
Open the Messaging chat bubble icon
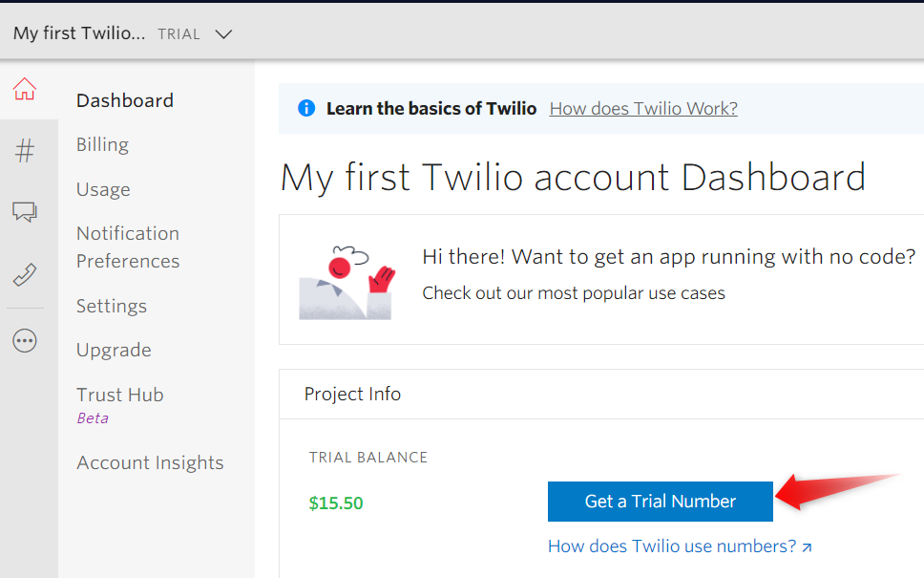pos(25,211)
